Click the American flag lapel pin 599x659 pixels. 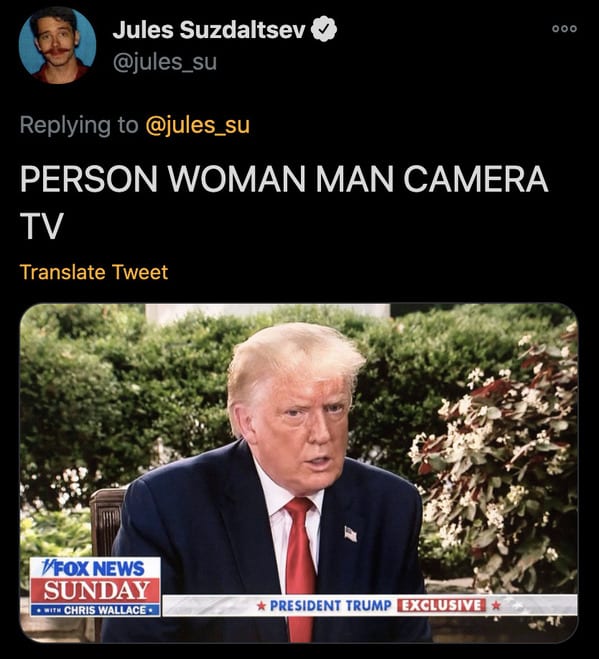[351, 534]
